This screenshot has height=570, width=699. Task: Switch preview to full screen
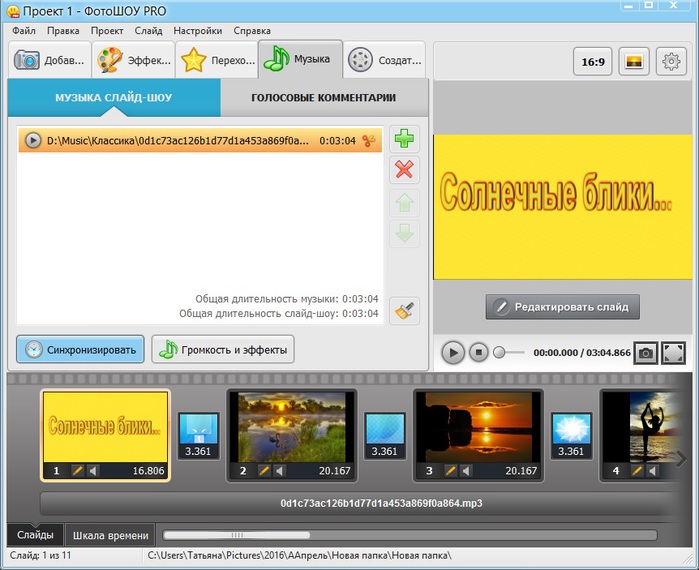pyautogui.click(x=673, y=353)
